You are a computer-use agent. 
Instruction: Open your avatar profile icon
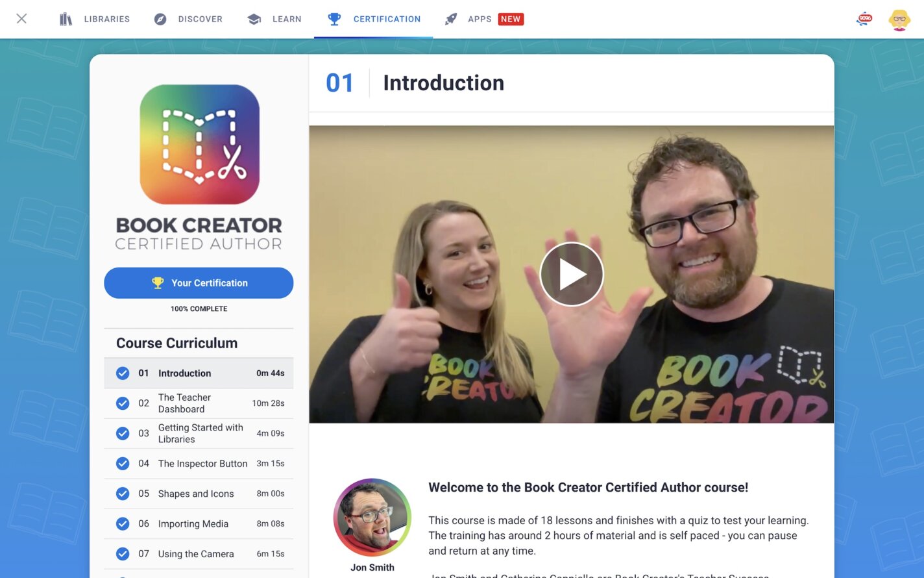pos(899,19)
